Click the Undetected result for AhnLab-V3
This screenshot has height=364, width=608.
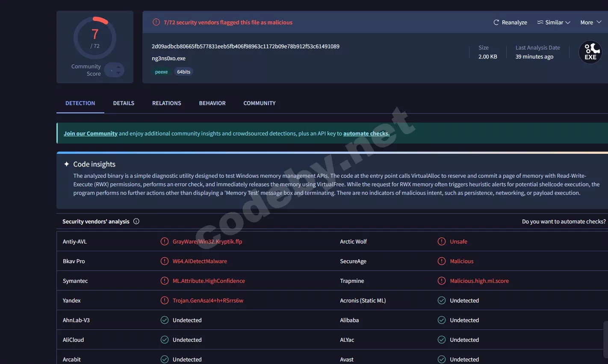[x=187, y=320]
